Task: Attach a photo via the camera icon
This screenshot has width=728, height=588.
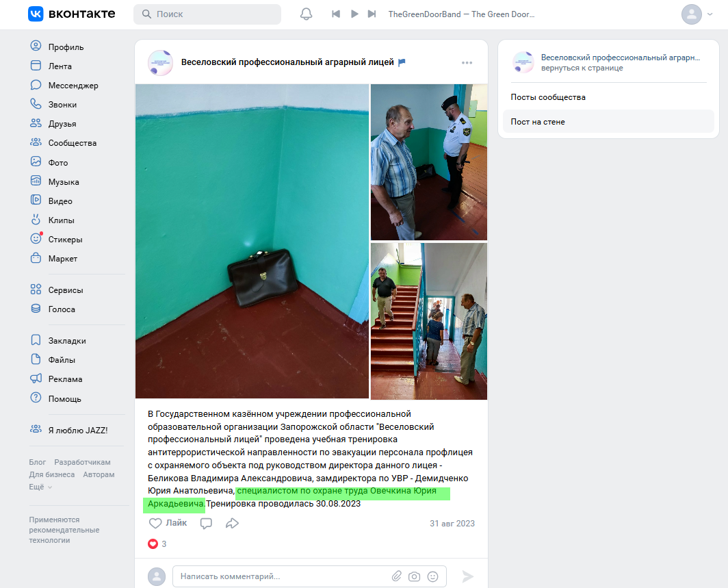Action: pyautogui.click(x=414, y=576)
